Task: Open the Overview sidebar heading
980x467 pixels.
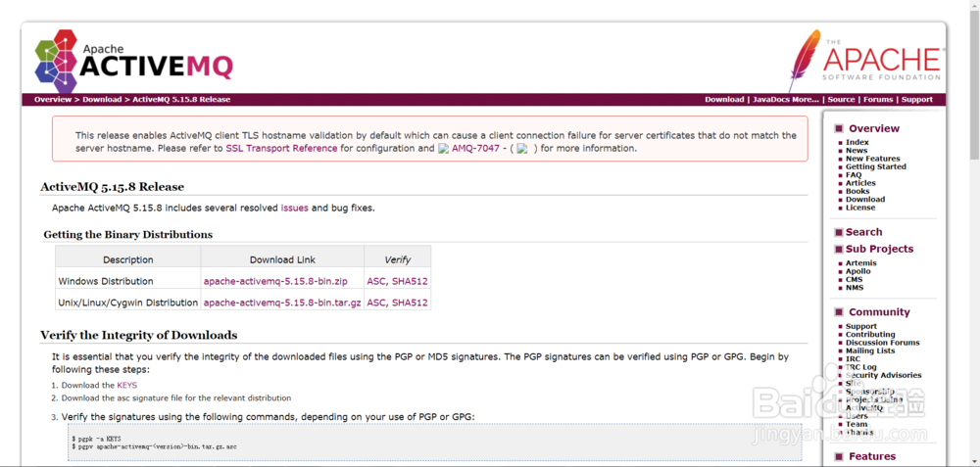Action: point(874,128)
